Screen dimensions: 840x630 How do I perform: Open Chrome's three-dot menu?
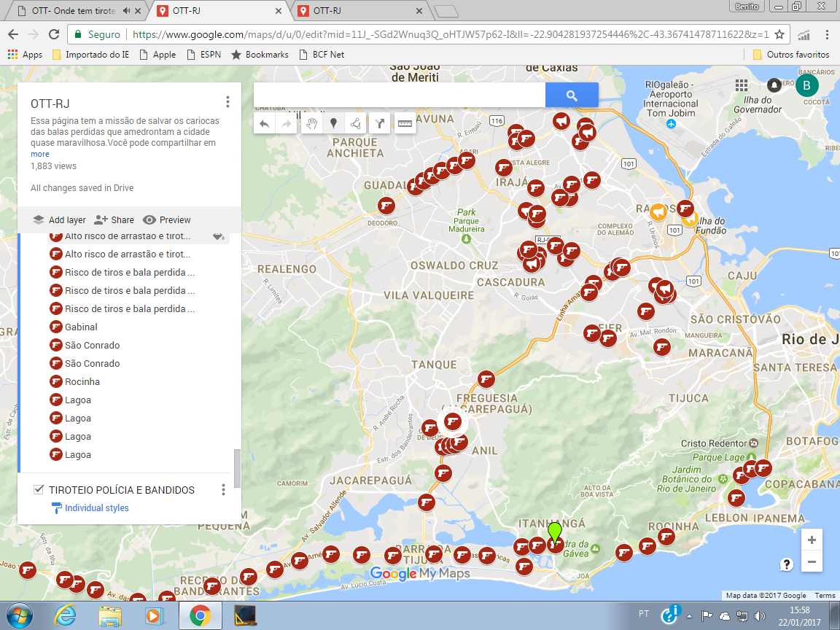click(x=827, y=34)
